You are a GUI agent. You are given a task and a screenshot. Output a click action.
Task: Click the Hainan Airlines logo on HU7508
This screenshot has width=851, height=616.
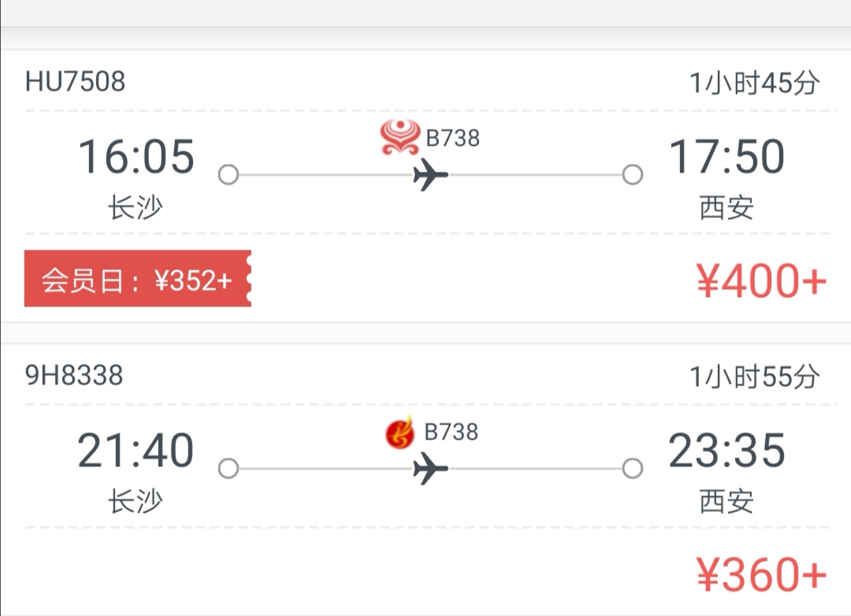(x=400, y=137)
